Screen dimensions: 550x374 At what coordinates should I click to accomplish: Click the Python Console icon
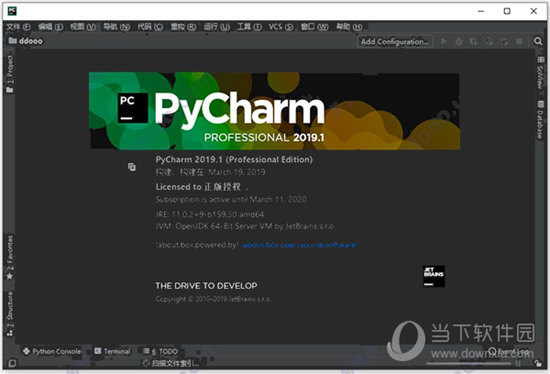pyautogui.click(x=26, y=351)
